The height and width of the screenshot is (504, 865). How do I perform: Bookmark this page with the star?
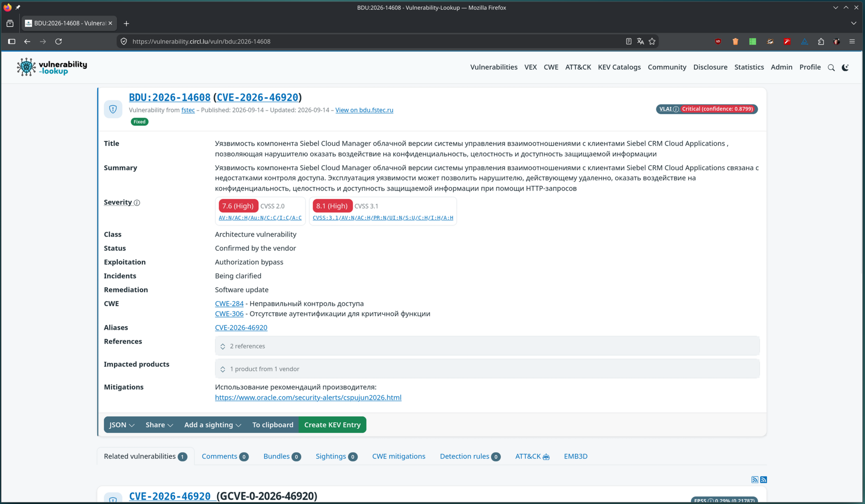pos(652,42)
